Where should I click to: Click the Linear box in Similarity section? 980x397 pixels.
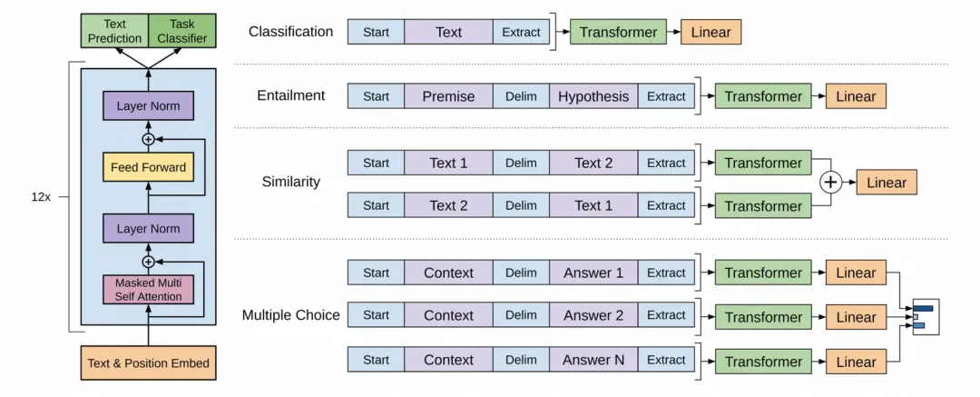point(887,183)
